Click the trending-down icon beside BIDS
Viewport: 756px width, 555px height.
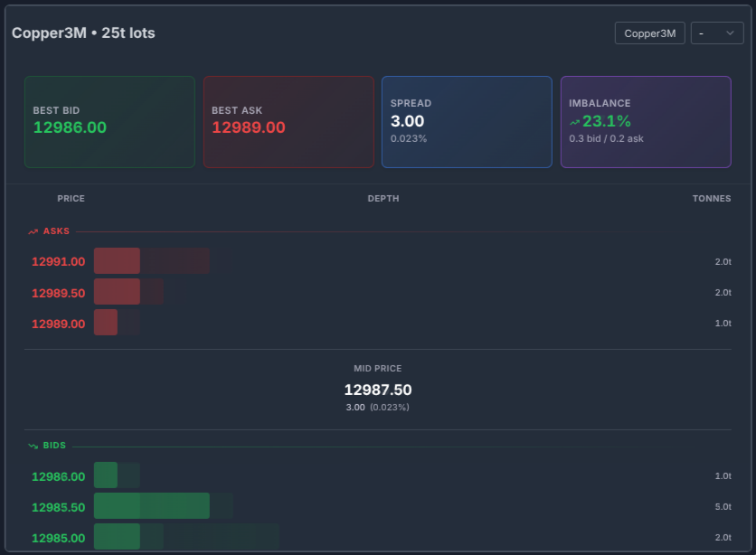[x=33, y=446]
